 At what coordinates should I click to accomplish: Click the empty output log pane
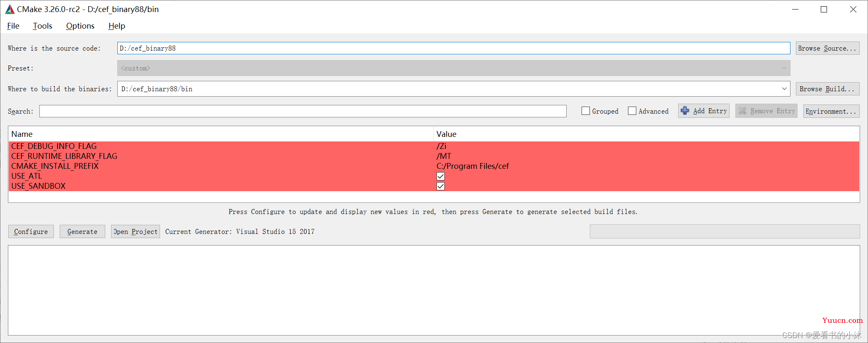434,290
